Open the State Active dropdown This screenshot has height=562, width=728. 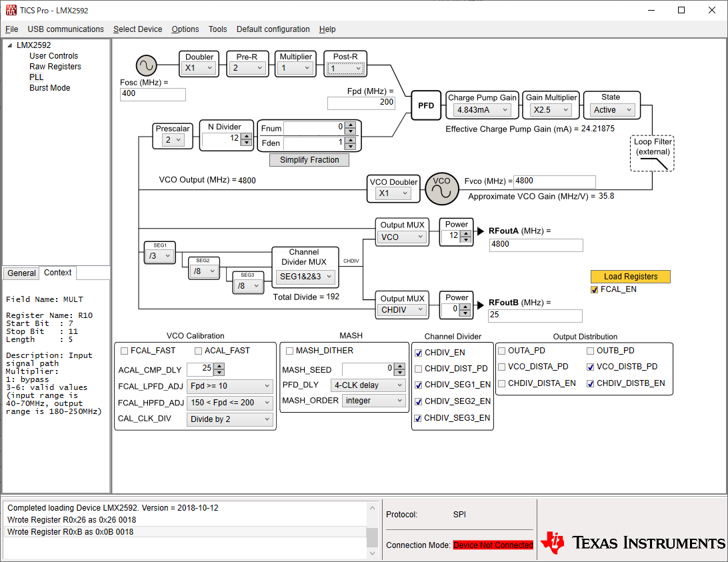(x=612, y=110)
